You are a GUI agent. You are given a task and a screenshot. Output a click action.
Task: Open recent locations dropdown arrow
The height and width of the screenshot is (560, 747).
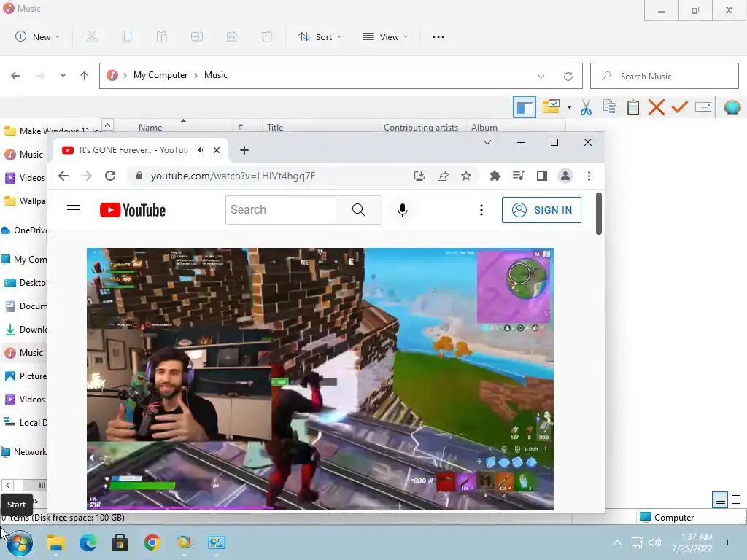(63, 76)
